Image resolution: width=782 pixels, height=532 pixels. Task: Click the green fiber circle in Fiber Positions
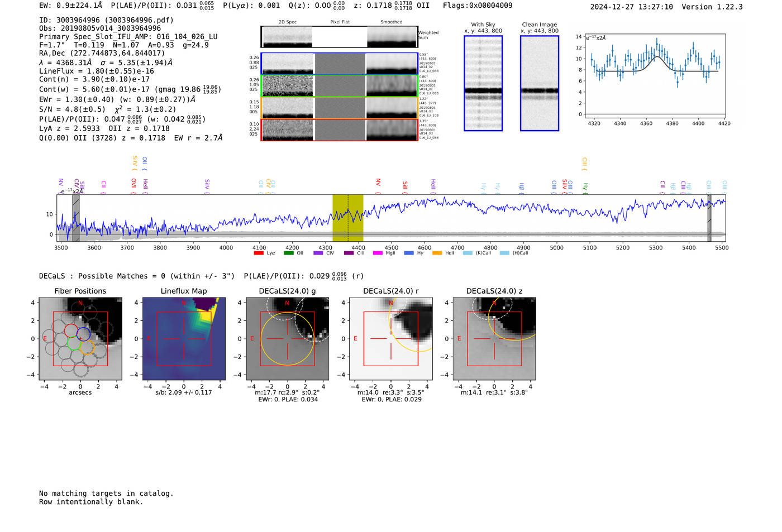pos(74,343)
